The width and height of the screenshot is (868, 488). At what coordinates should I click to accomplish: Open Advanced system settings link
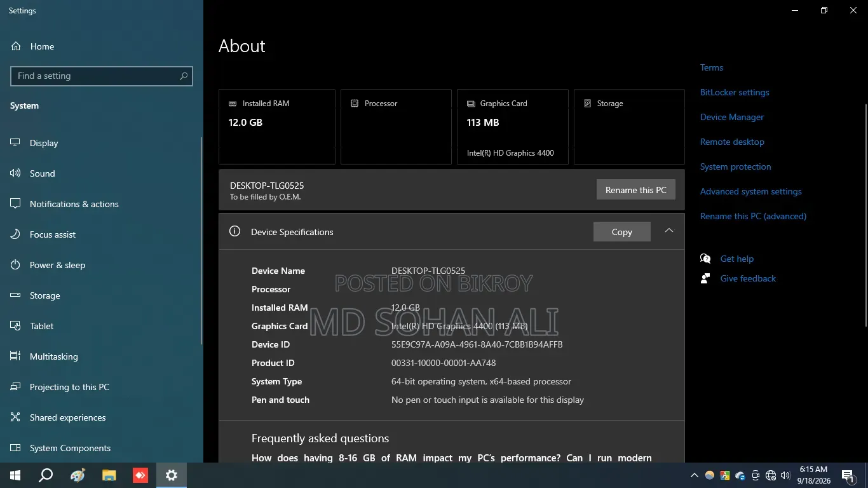point(751,191)
